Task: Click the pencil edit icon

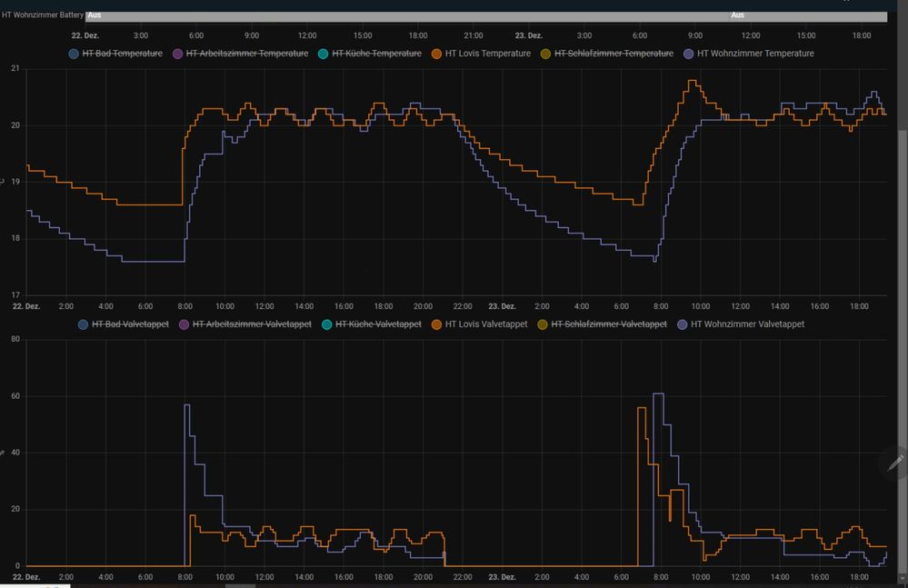Action: click(x=894, y=463)
